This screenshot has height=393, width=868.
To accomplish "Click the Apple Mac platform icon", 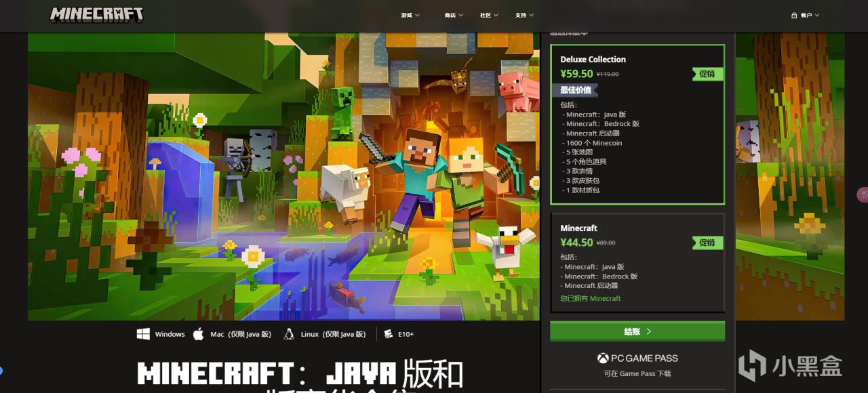I will pyautogui.click(x=199, y=334).
